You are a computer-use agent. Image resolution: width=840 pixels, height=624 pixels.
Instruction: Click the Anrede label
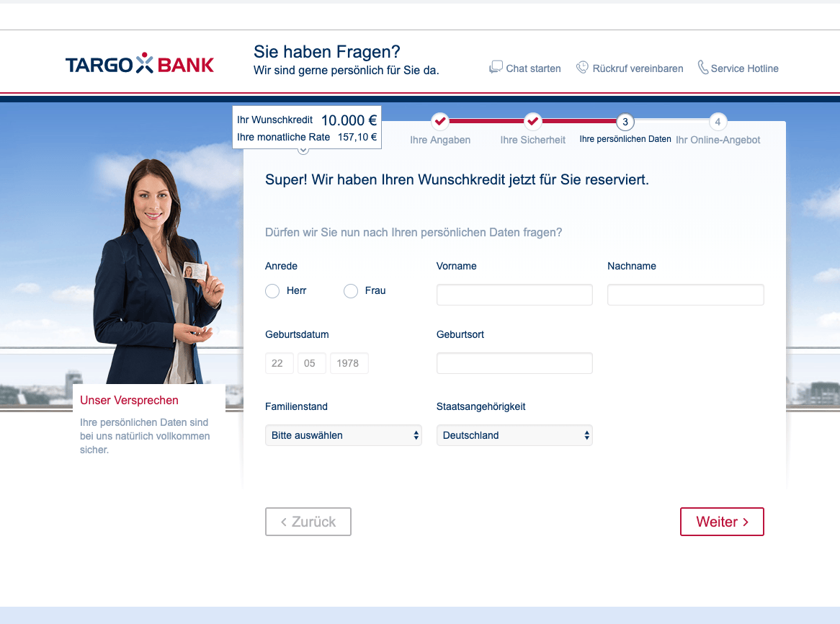point(281,266)
